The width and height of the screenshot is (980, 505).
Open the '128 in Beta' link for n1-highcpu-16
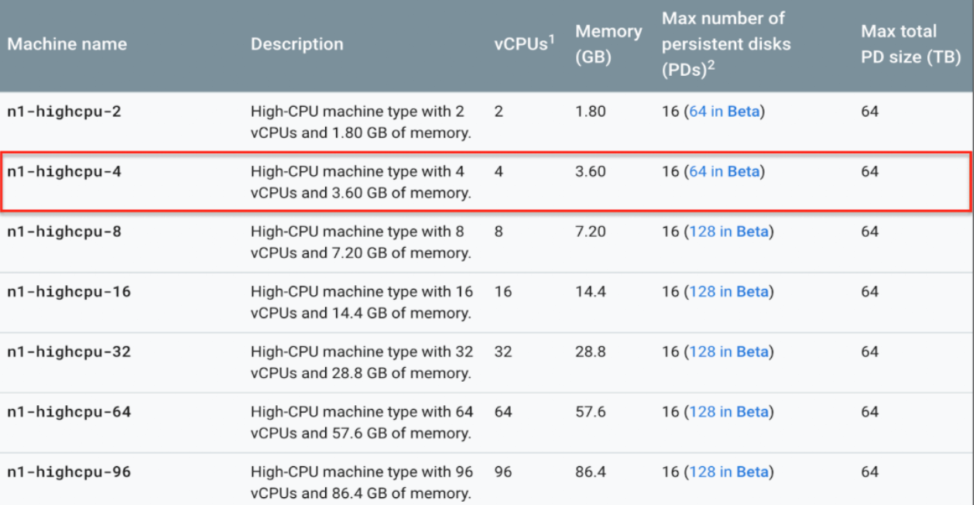point(728,292)
